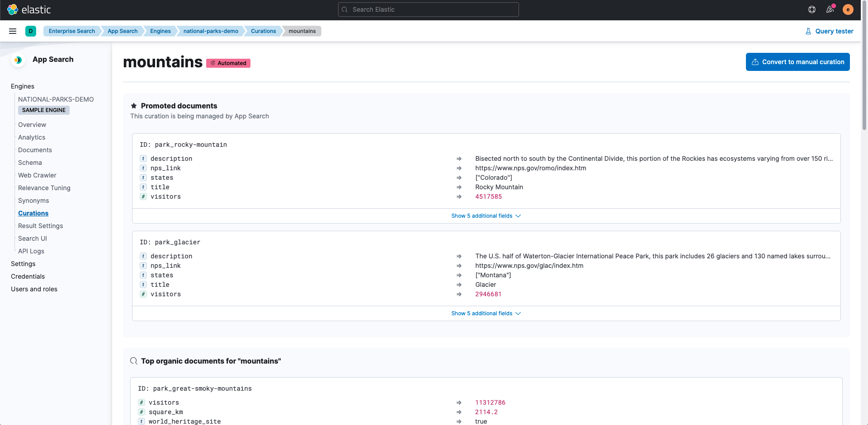Click NATIONAL-PARKS-DEMO engine name in sidebar
The height and width of the screenshot is (425, 868).
click(56, 99)
